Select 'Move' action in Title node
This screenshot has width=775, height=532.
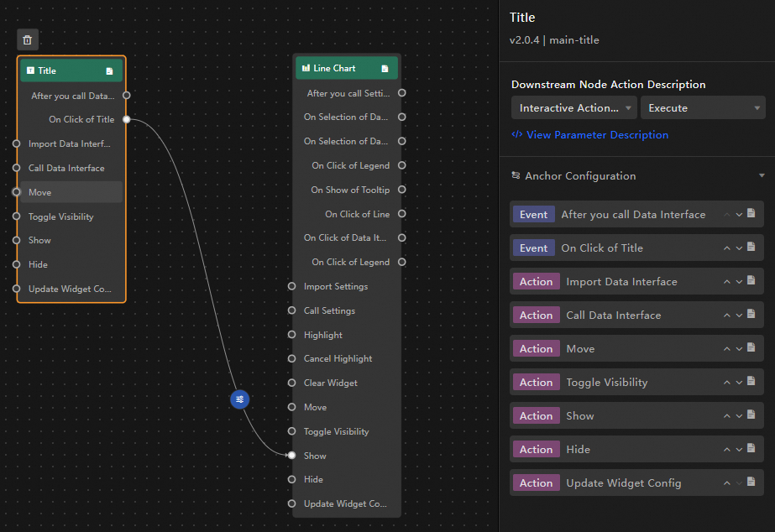[40, 192]
